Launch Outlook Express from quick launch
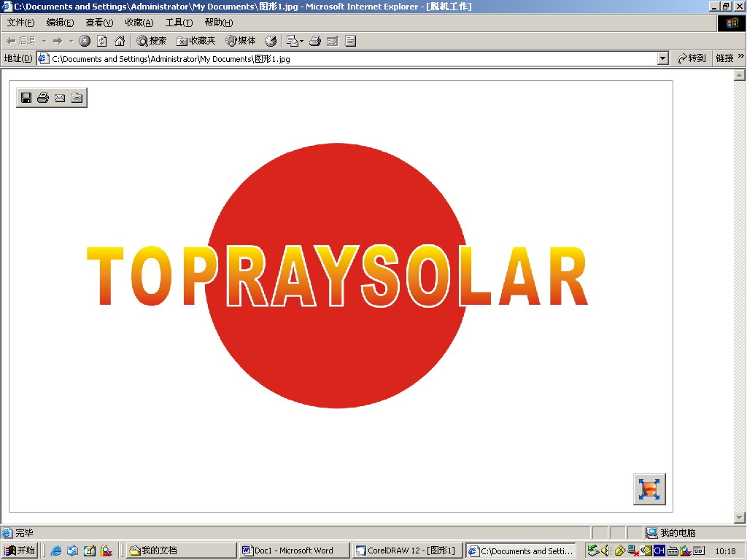The height and width of the screenshot is (560, 747). coord(72,551)
